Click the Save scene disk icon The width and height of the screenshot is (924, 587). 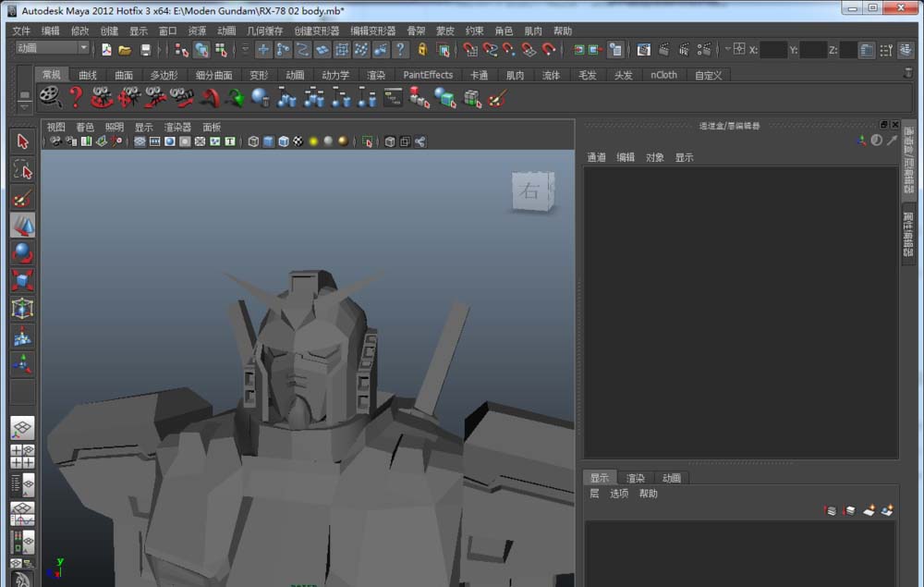click(x=145, y=50)
